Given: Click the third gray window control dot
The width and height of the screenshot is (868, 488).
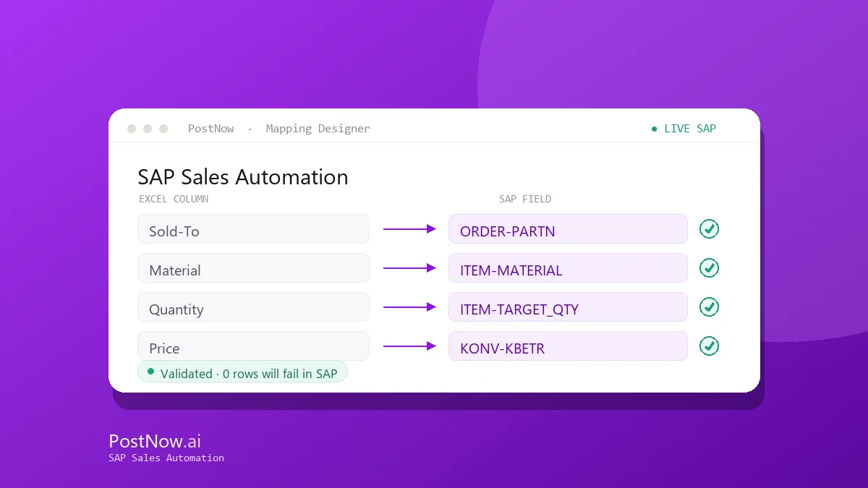Looking at the screenshot, I should [163, 129].
